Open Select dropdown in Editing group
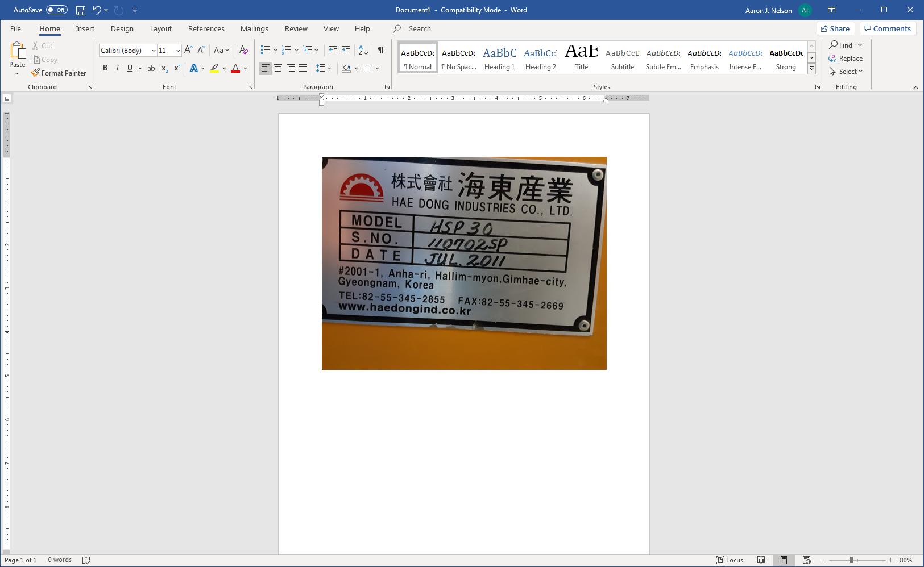 click(x=846, y=72)
